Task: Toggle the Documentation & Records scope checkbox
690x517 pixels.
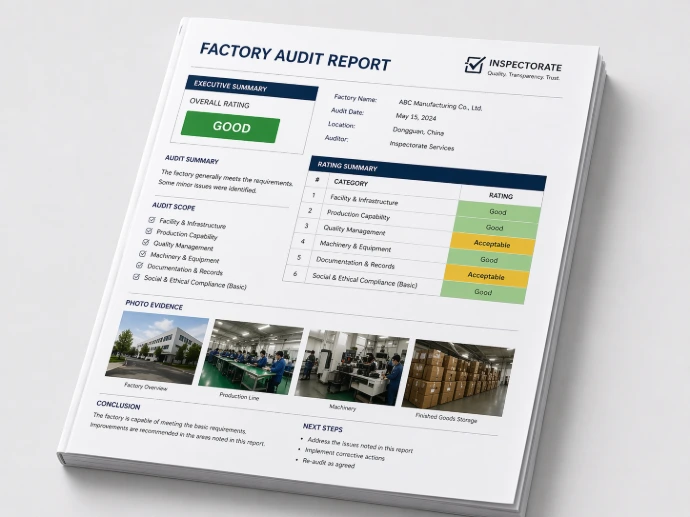Action: tap(139, 265)
